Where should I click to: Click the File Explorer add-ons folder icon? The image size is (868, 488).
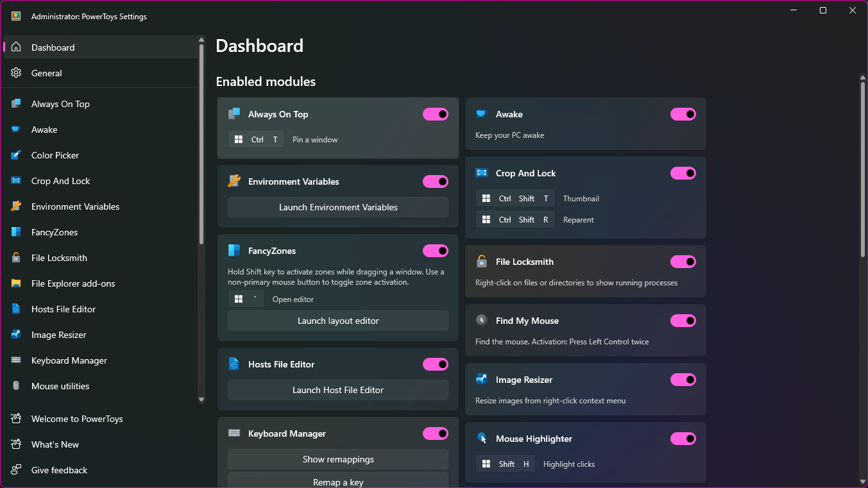[x=16, y=283]
